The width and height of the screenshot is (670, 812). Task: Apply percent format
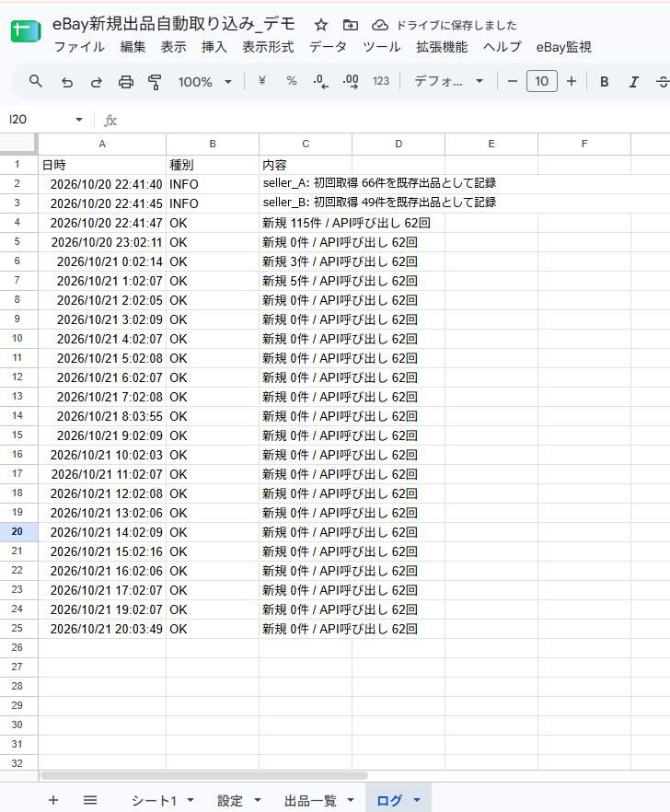(x=292, y=81)
